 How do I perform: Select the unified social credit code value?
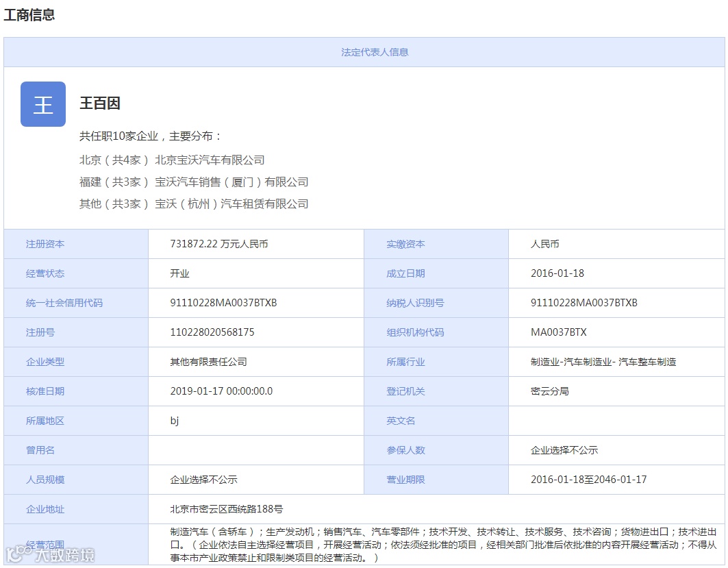click(223, 303)
